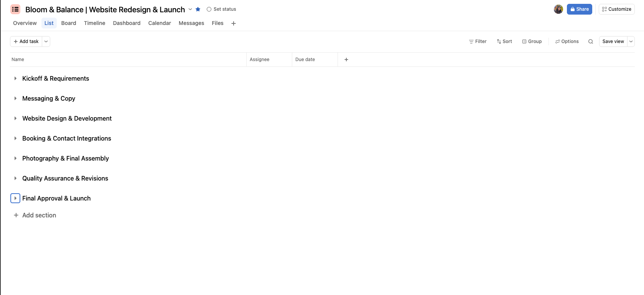644x295 pixels.
Task: Open the Group menu
Action: tap(532, 41)
